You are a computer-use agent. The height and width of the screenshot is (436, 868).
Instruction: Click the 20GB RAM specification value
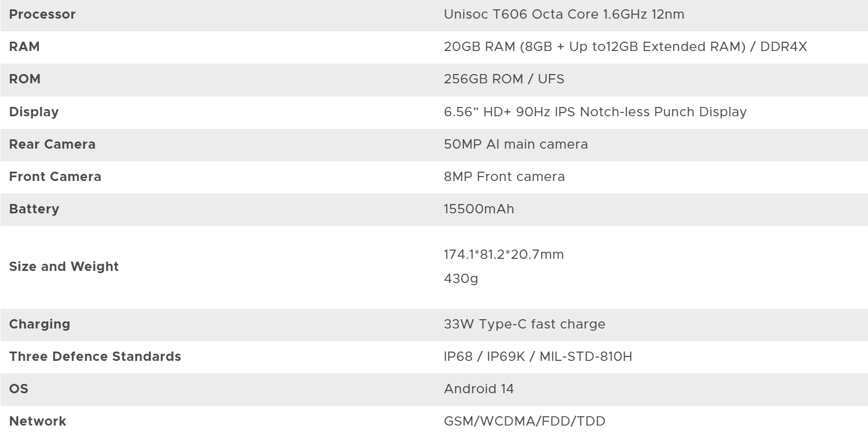pyautogui.click(x=625, y=47)
